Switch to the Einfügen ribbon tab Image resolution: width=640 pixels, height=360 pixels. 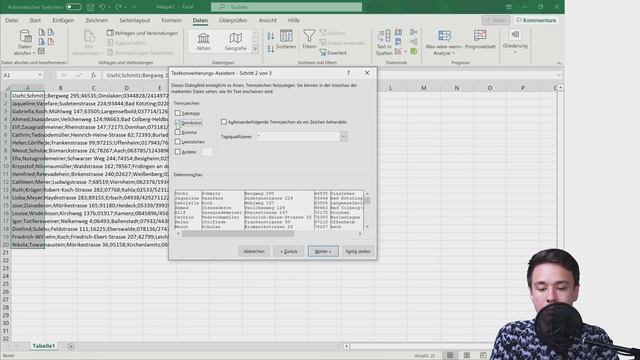point(63,20)
